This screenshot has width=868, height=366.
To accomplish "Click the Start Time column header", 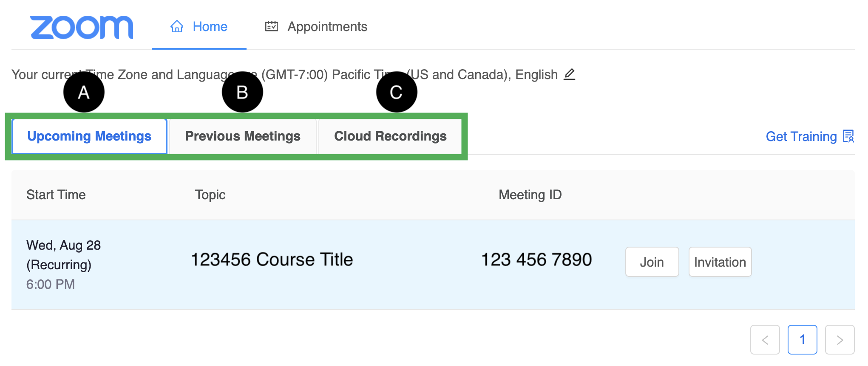I will [56, 195].
